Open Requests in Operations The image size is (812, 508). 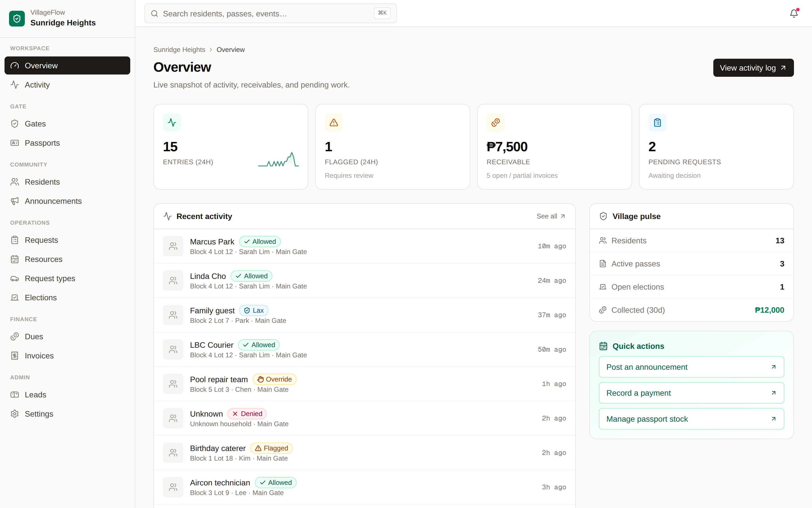[x=67, y=240]
